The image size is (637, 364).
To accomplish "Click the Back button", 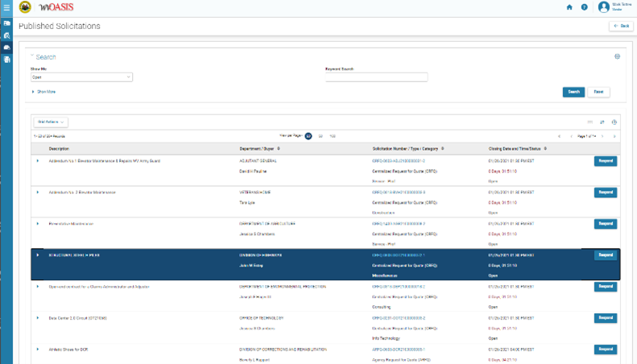I will point(621,27).
